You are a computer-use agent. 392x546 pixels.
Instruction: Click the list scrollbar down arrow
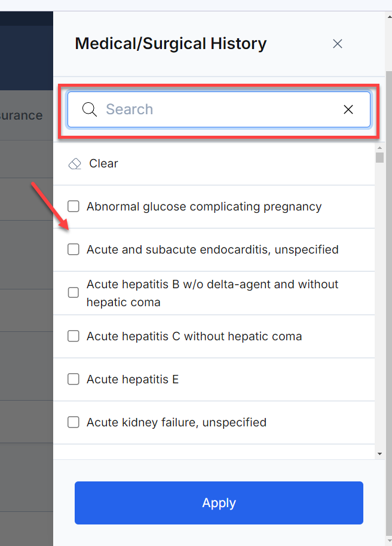[379, 454]
